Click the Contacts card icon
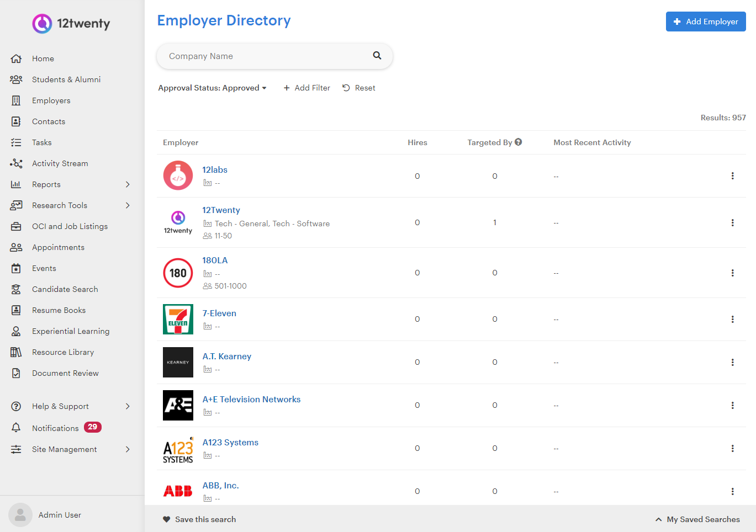 tap(16, 121)
